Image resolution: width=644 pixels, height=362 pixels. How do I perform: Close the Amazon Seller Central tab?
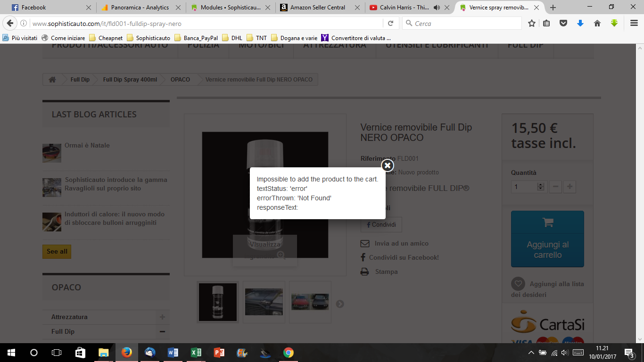coord(357,8)
